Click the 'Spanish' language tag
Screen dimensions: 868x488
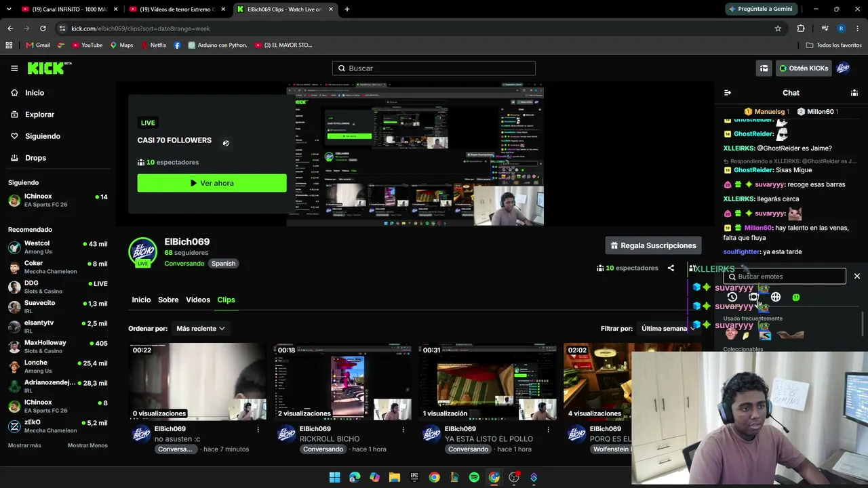click(x=223, y=264)
